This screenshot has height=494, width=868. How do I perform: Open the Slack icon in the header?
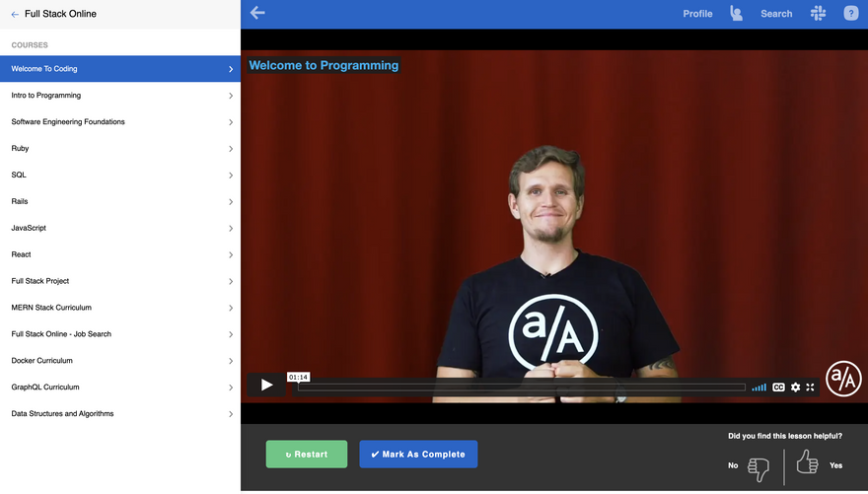click(x=818, y=14)
